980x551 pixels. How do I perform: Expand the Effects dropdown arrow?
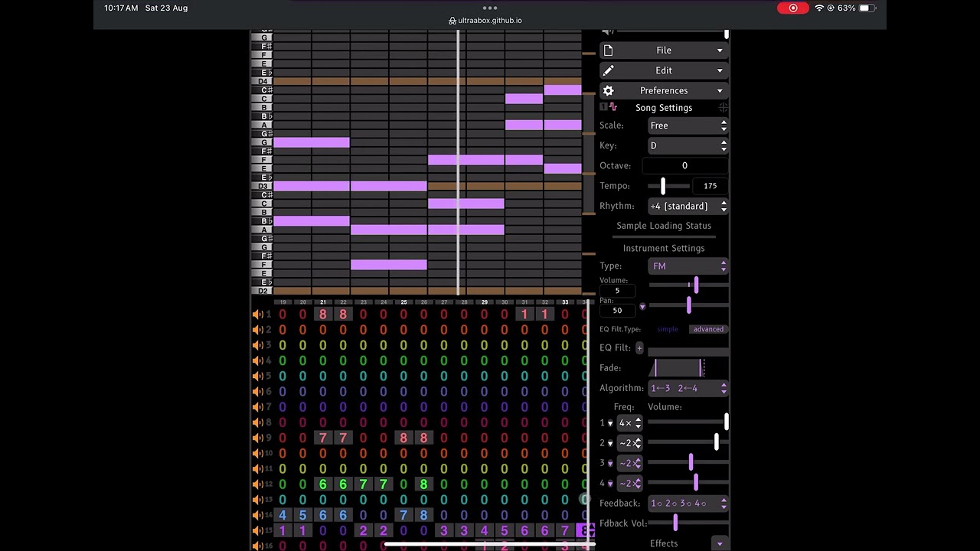pyautogui.click(x=719, y=543)
